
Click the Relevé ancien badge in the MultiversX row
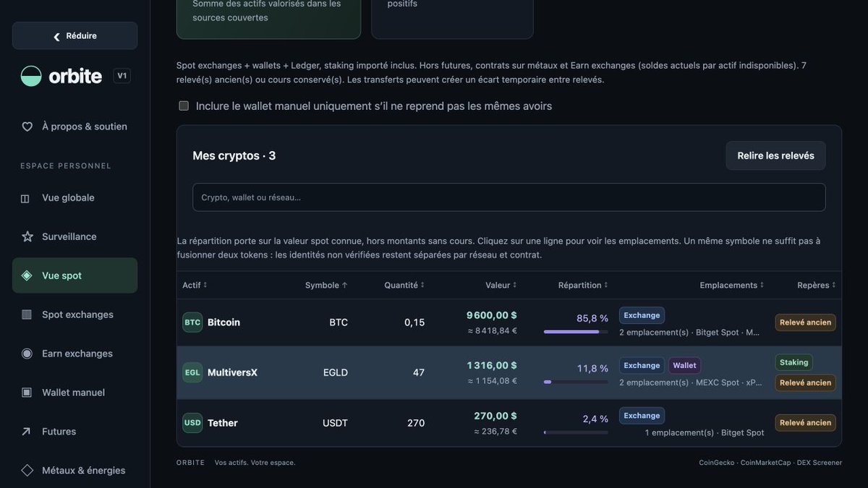coord(805,382)
